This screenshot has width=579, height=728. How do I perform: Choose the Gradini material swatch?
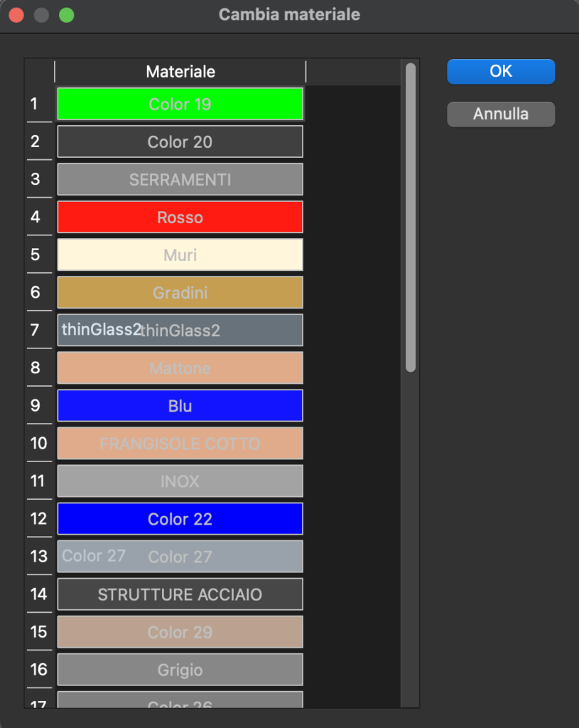point(180,293)
